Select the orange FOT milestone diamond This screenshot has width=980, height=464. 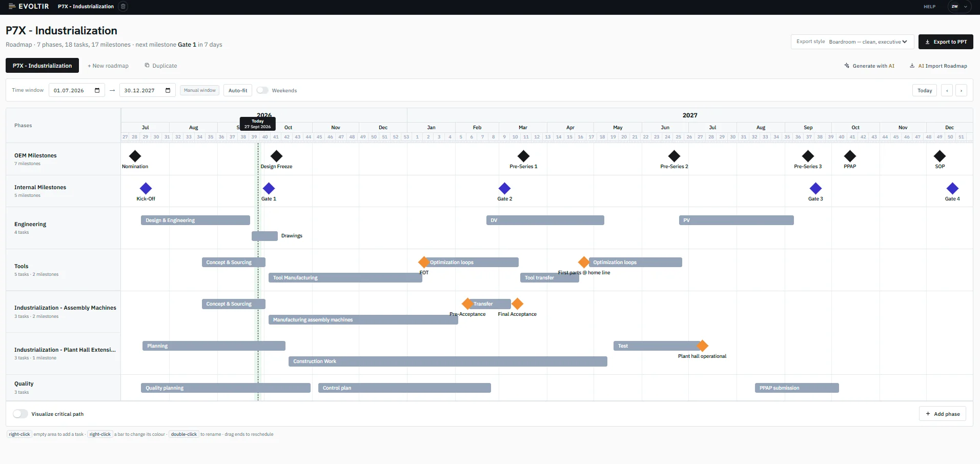[x=424, y=262]
